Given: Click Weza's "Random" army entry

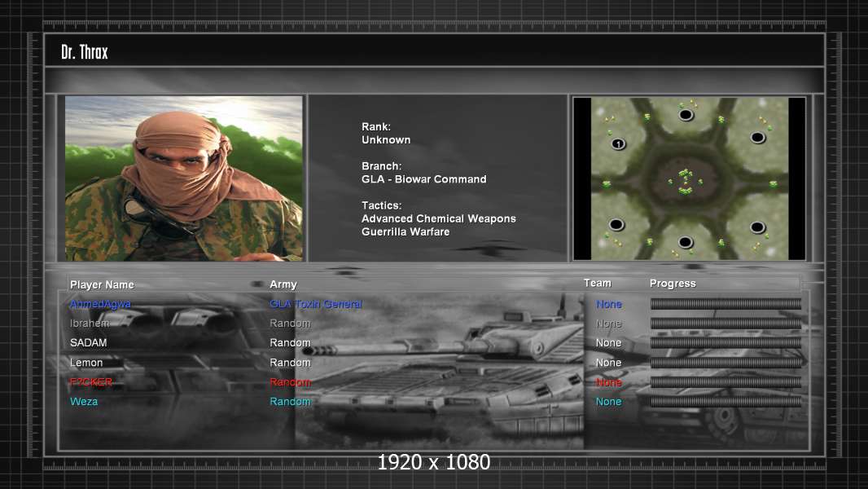Looking at the screenshot, I should tap(290, 402).
